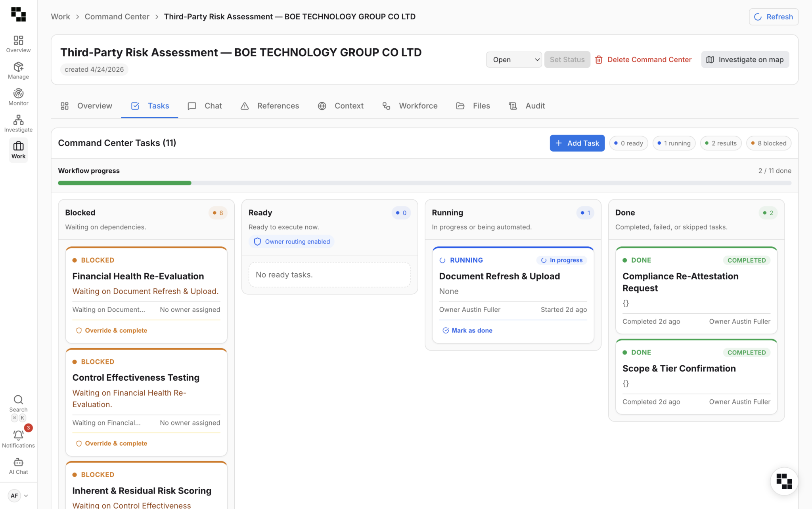The width and height of the screenshot is (812, 509).
Task: Click the Blocked column count badge
Action: point(218,213)
